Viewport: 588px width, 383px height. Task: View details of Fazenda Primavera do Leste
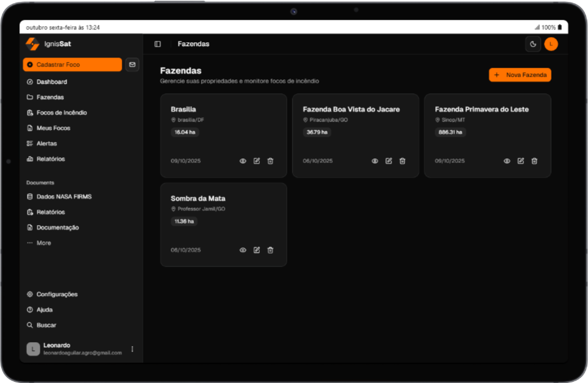(507, 161)
